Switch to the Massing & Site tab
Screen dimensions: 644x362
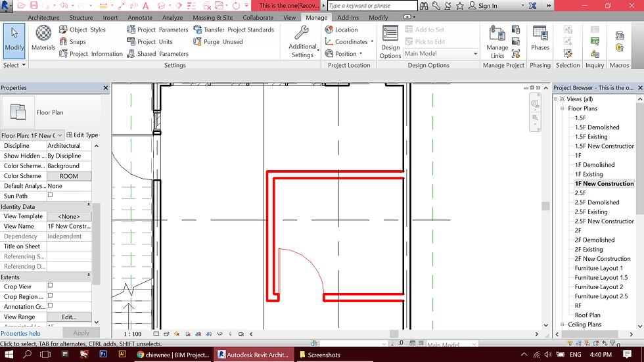click(213, 18)
